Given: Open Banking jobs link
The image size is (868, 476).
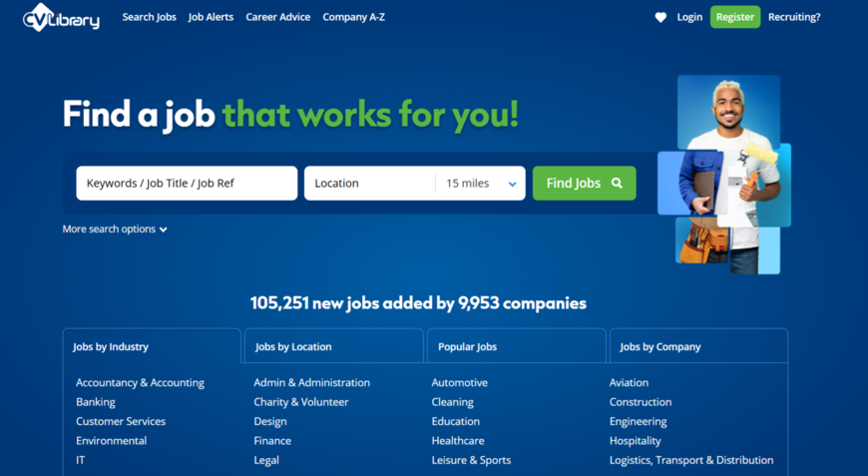Looking at the screenshot, I should coord(96,402).
